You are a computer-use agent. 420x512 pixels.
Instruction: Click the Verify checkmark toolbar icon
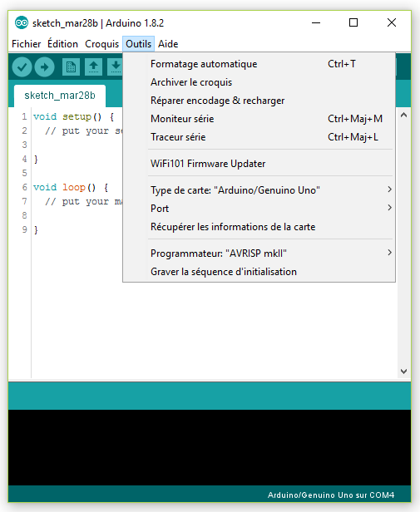[x=22, y=67]
